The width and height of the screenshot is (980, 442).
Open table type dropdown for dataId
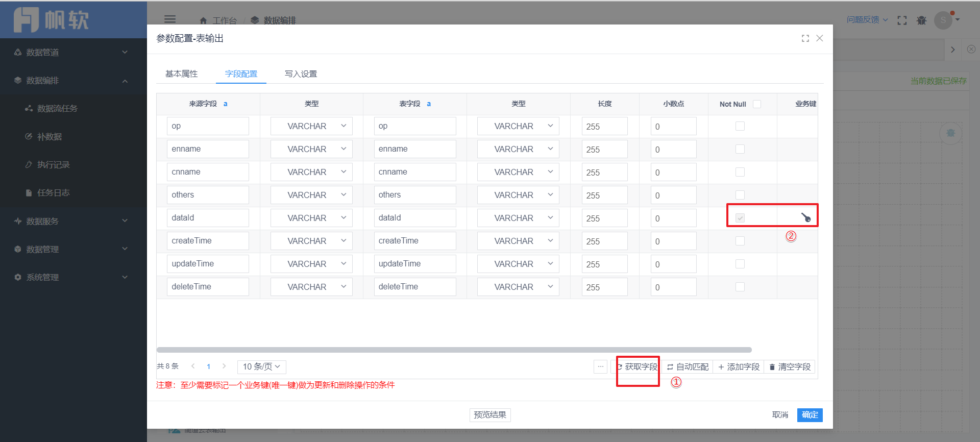[518, 218]
